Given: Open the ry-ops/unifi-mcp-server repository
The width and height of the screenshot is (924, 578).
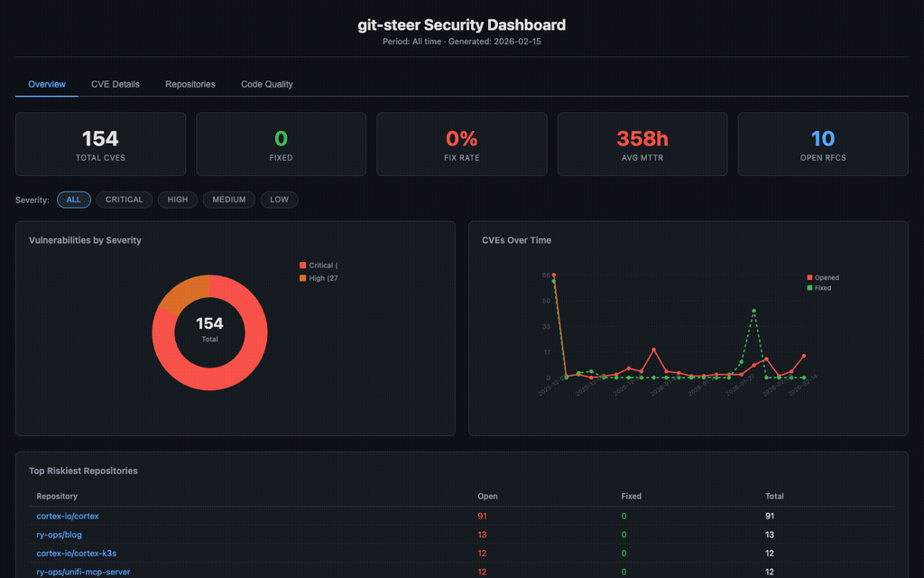Looking at the screenshot, I should point(83,572).
